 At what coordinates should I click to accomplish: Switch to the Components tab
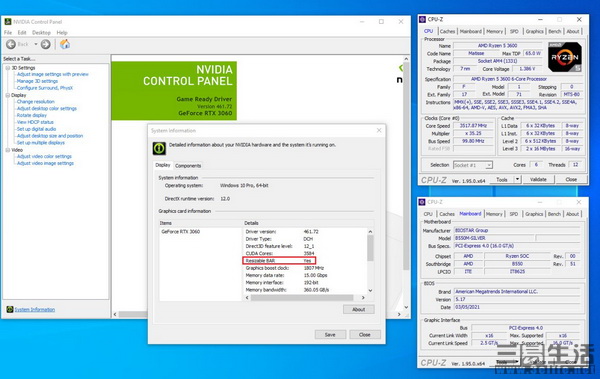click(x=188, y=166)
